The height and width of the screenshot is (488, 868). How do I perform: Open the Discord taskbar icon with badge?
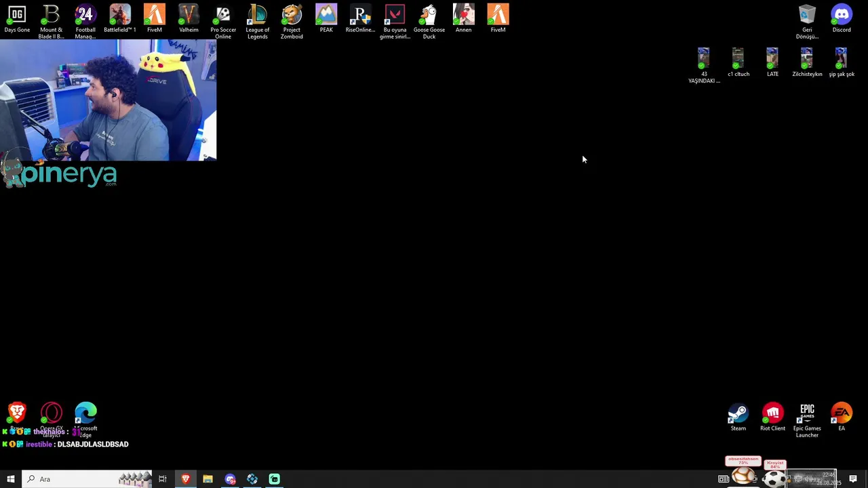(x=230, y=479)
